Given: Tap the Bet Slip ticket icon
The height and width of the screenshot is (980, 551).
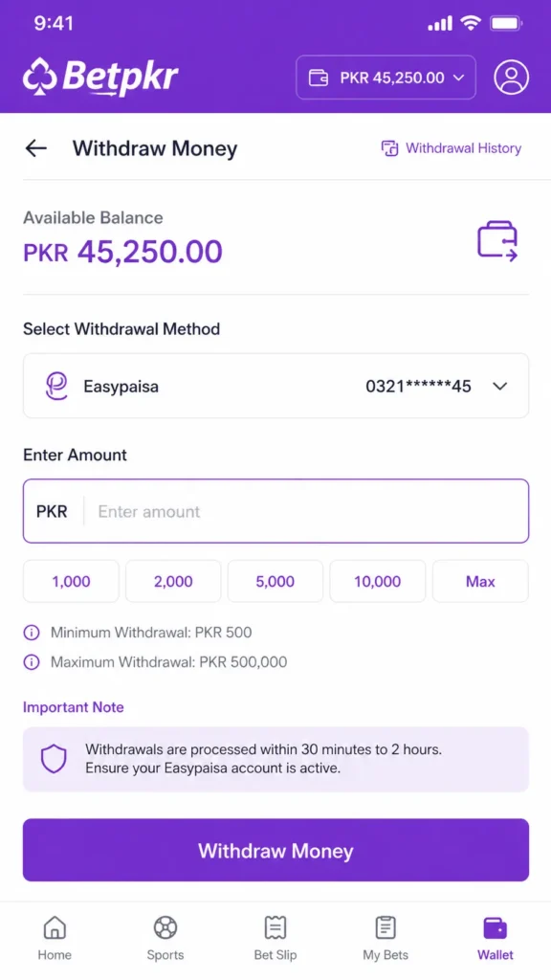Looking at the screenshot, I should (275, 927).
